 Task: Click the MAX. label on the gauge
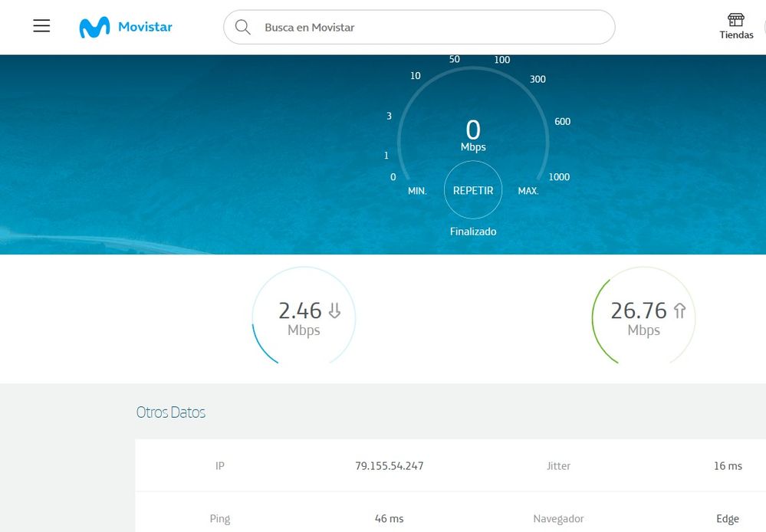tap(528, 191)
